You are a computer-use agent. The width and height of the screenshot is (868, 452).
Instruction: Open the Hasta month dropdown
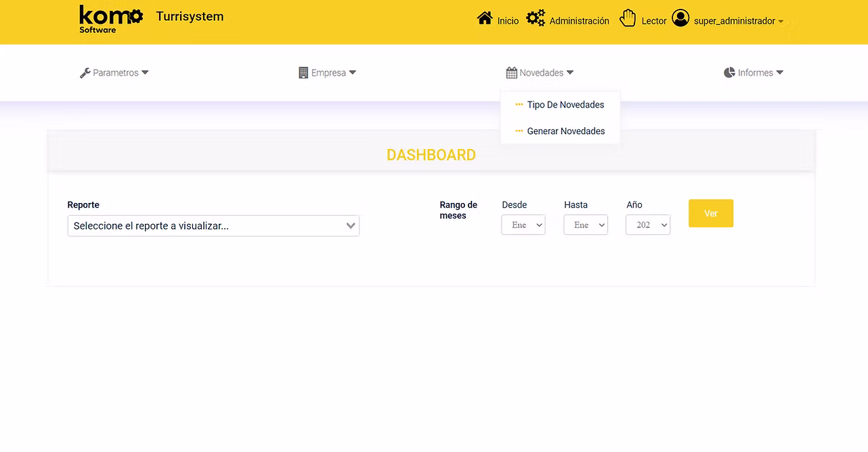pos(586,225)
